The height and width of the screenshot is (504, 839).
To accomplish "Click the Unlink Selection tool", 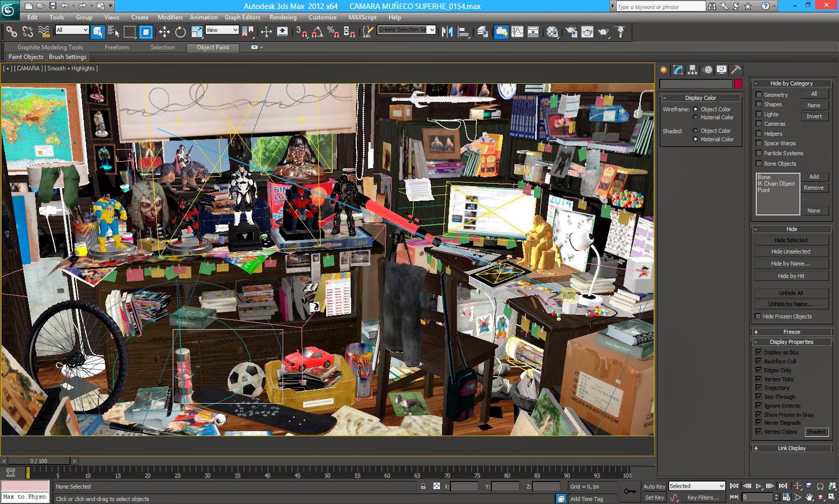I will [x=28, y=32].
